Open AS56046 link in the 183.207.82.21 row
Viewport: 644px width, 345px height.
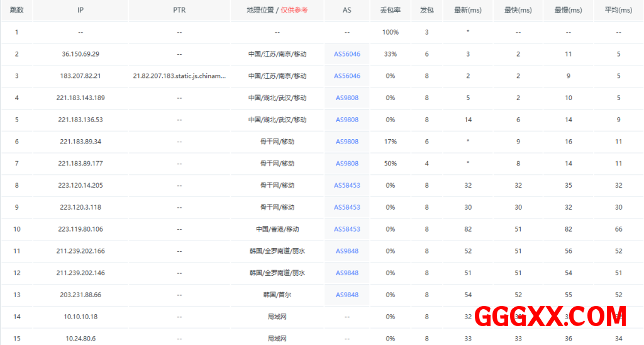(347, 76)
